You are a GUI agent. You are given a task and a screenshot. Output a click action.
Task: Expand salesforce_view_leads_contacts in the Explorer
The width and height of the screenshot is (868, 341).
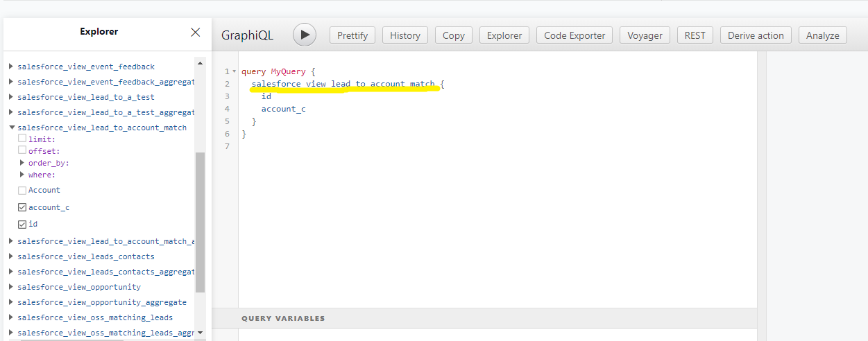[11, 256]
